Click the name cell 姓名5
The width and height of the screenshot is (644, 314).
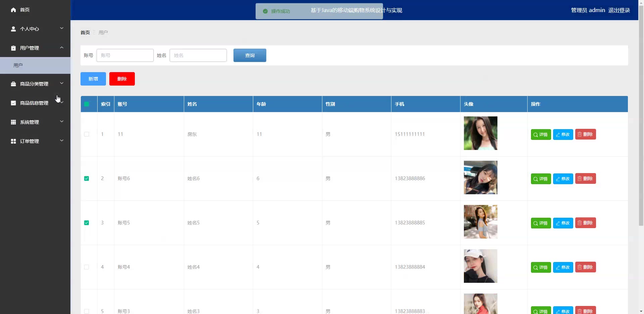tap(194, 223)
